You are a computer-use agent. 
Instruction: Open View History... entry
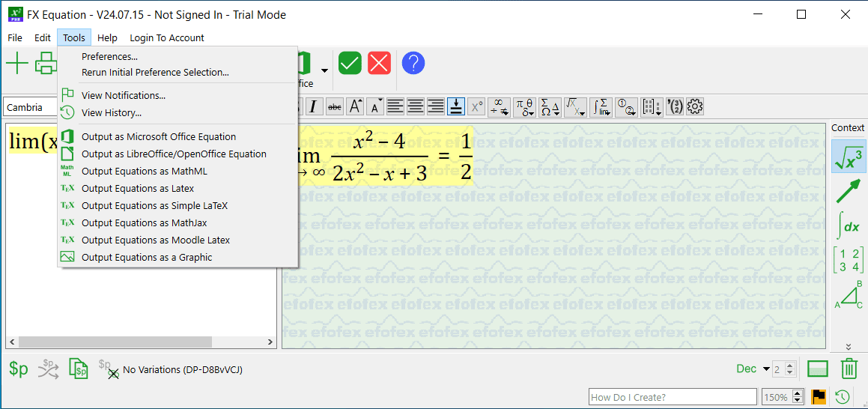[x=177, y=112]
